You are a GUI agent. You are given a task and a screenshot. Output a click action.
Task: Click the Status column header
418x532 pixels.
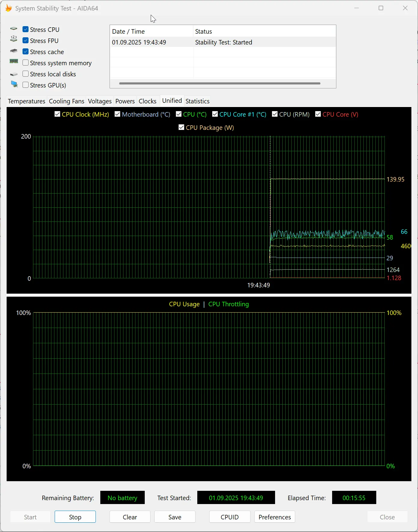(264, 31)
